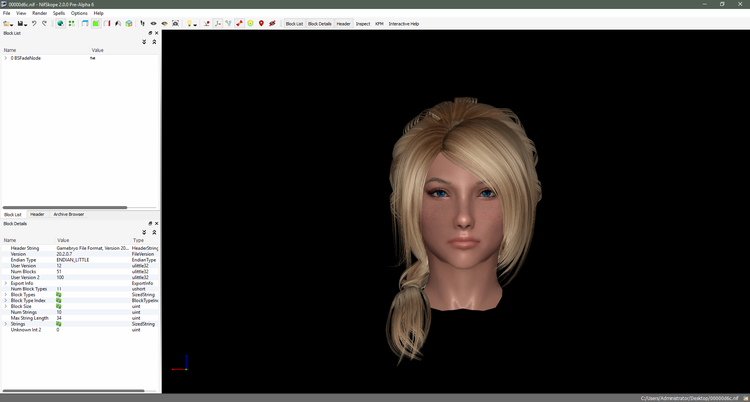Expand all rows in Block Details panel
750x402 pixels.
click(144, 233)
